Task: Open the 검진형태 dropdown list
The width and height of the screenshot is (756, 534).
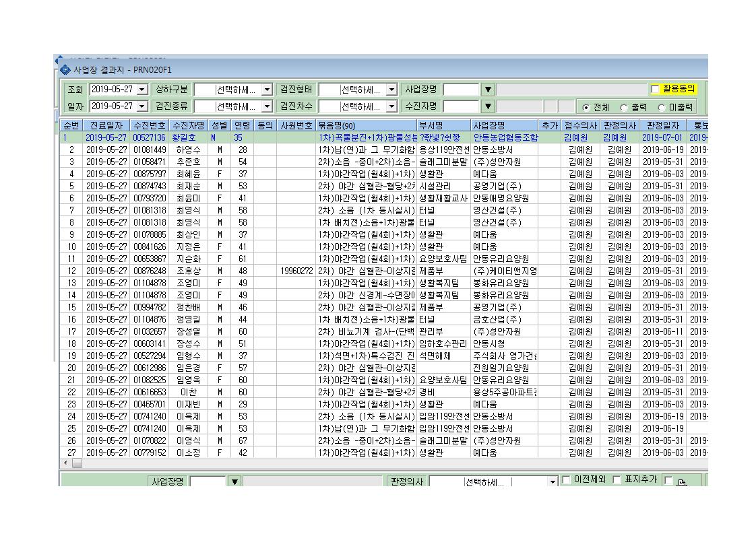Action: pos(391,90)
